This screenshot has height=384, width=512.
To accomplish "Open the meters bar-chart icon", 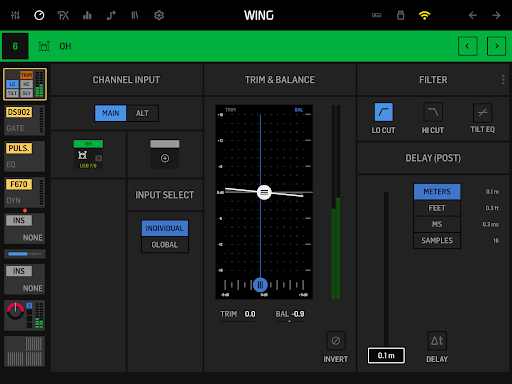I will click(x=87, y=15).
